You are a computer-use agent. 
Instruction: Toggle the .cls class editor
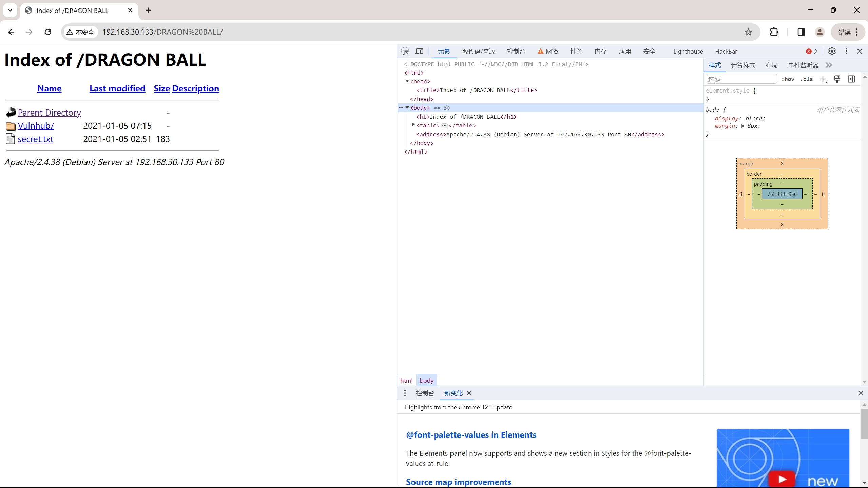click(806, 79)
